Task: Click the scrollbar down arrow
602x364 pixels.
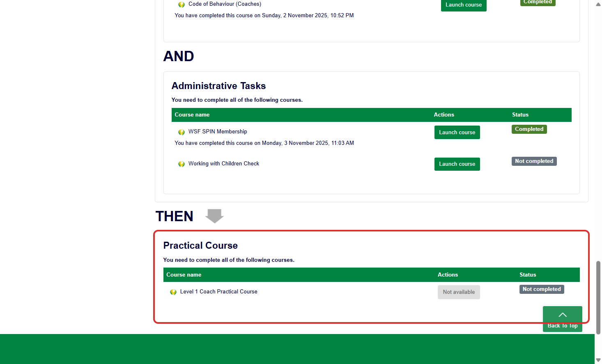Action: (x=598, y=360)
